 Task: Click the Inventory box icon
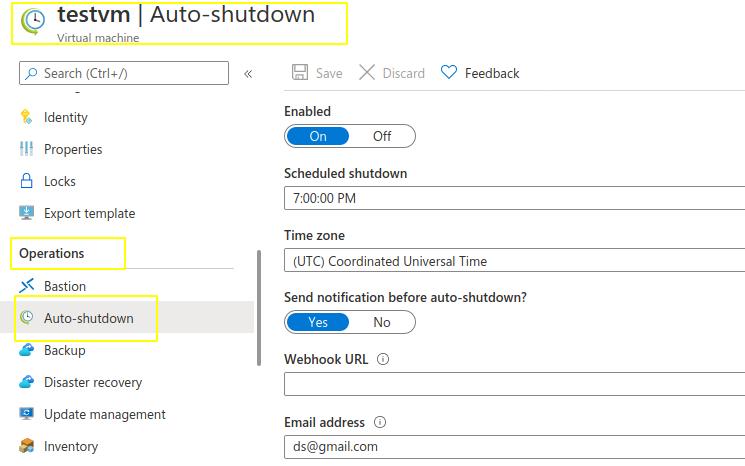click(27, 446)
